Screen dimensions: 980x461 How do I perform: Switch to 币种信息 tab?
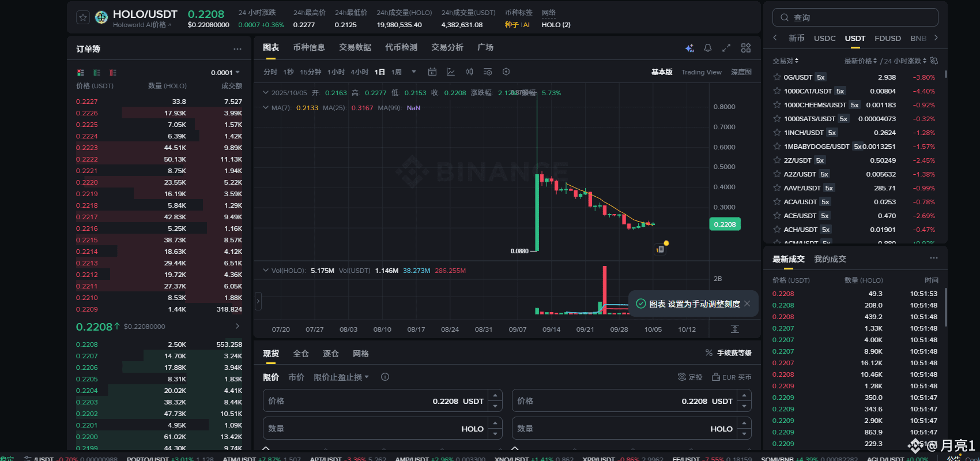click(309, 47)
